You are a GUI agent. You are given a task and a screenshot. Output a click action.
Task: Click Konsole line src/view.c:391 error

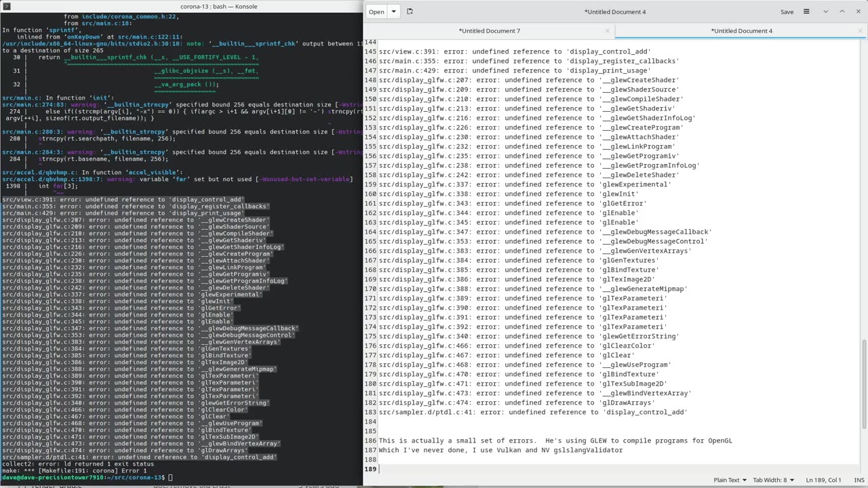coord(123,200)
